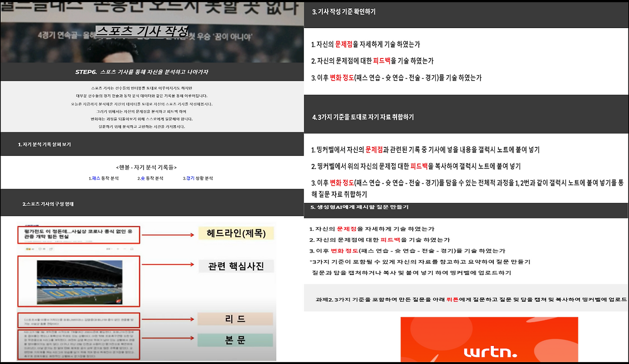This screenshot has height=364, width=629.
Task: Select the share icon under the article headline
Action: [51, 248]
